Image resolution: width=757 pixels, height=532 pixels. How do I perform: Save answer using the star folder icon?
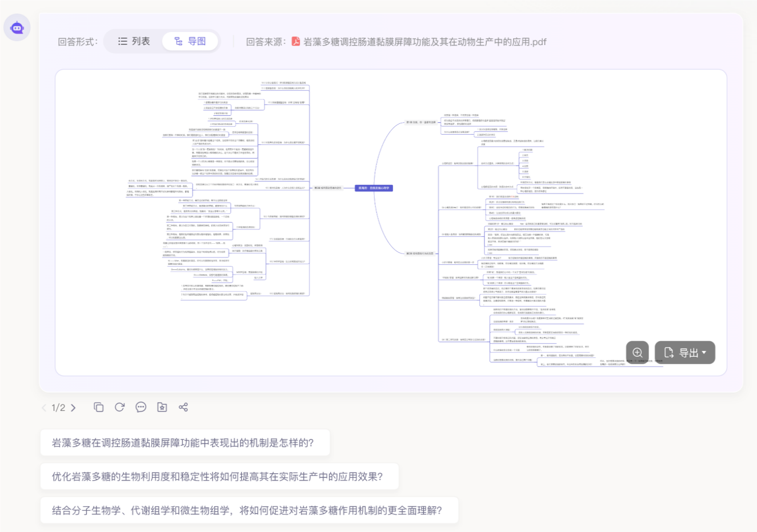162,407
